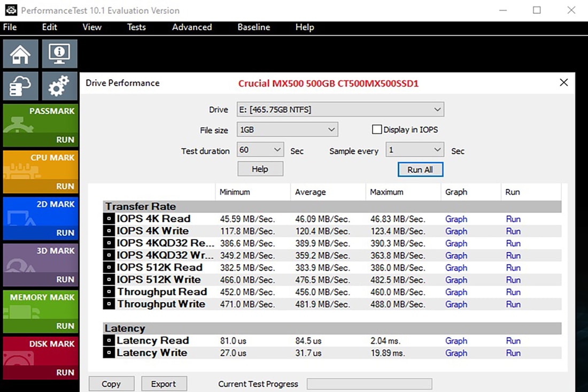Click the Memory Mark tile
588x392 pixels.
click(41, 311)
